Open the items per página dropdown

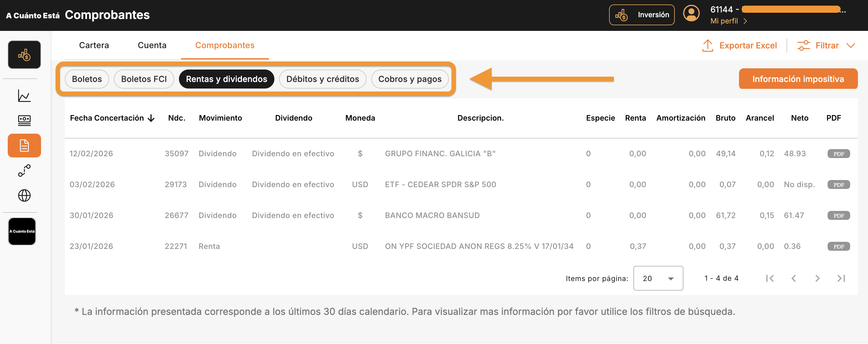(658, 278)
